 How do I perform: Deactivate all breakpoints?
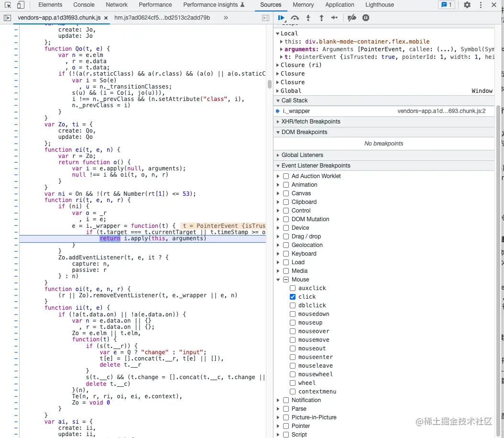(352, 18)
